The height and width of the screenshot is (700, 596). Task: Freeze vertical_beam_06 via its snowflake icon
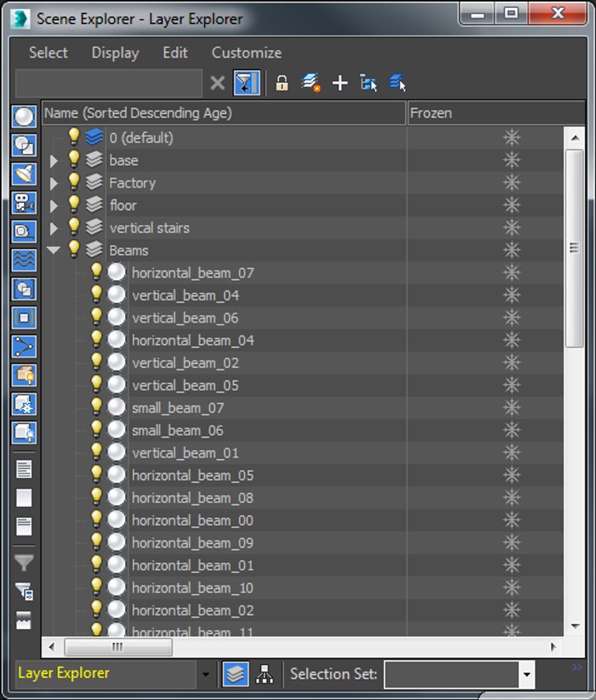pos(512,318)
